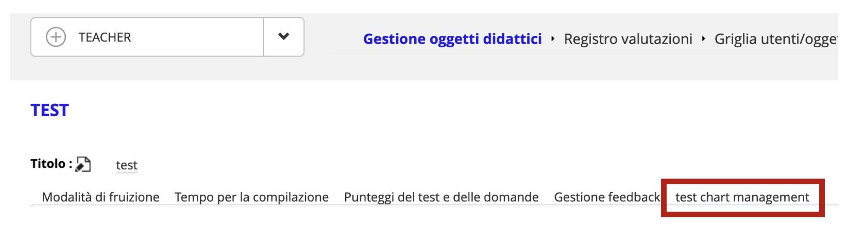
Task: Click the arrow separator after Gestione oggetti didattici
Action: tap(553, 39)
